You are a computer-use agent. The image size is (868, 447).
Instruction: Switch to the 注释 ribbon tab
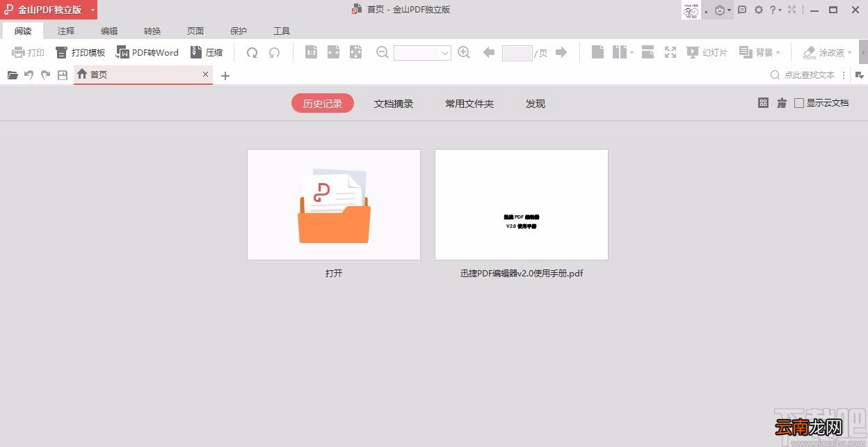pyautogui.click(x=66, y=31)
